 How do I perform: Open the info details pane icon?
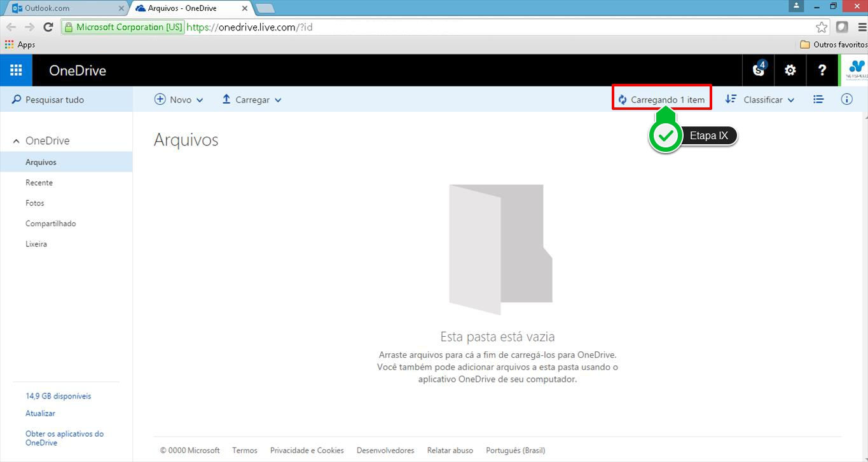coord(846,100)
